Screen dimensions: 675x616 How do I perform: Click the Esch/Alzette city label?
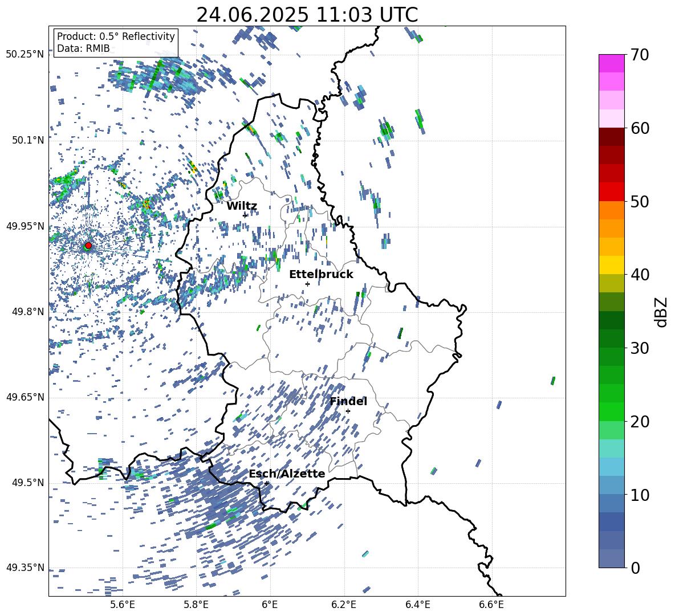pos(287,474)
